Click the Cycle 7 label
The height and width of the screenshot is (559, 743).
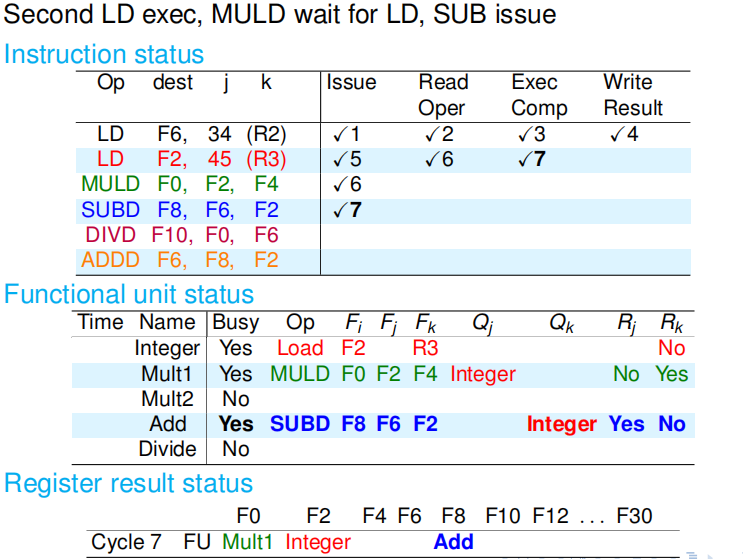coord(126,542)
